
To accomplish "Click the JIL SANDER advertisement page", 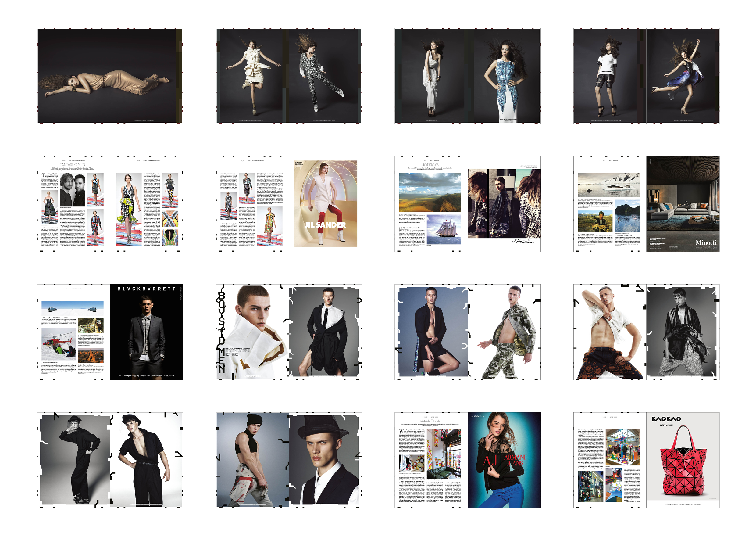I will [x=325, y=203].
